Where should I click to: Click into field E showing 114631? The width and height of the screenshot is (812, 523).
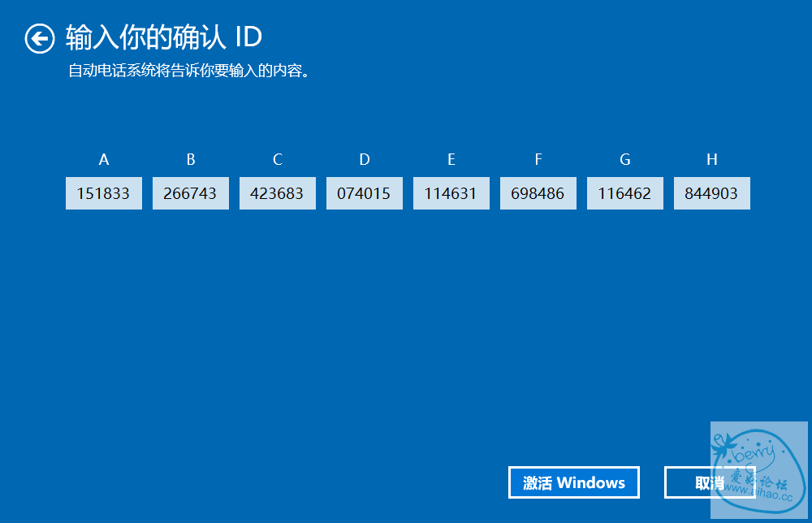click(451, 193)
